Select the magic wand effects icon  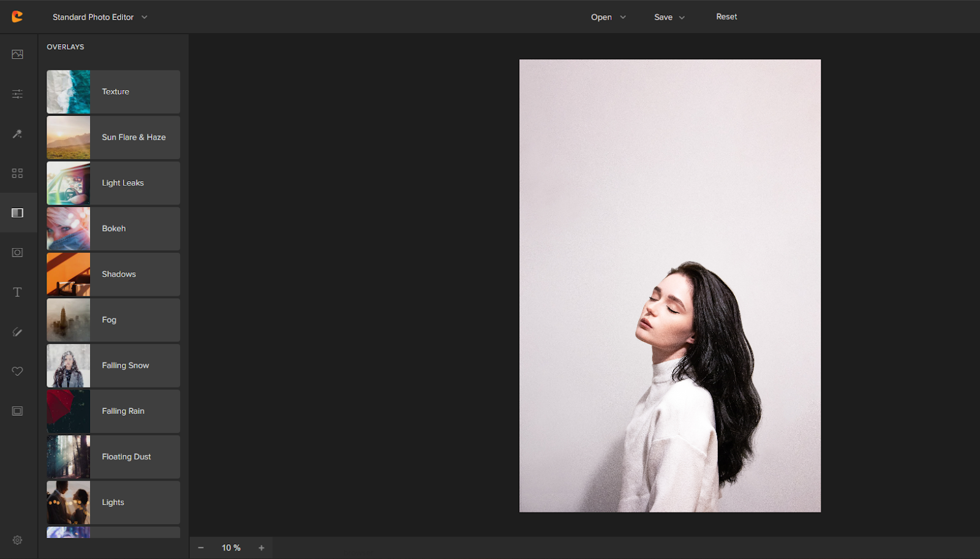(17, 133)
